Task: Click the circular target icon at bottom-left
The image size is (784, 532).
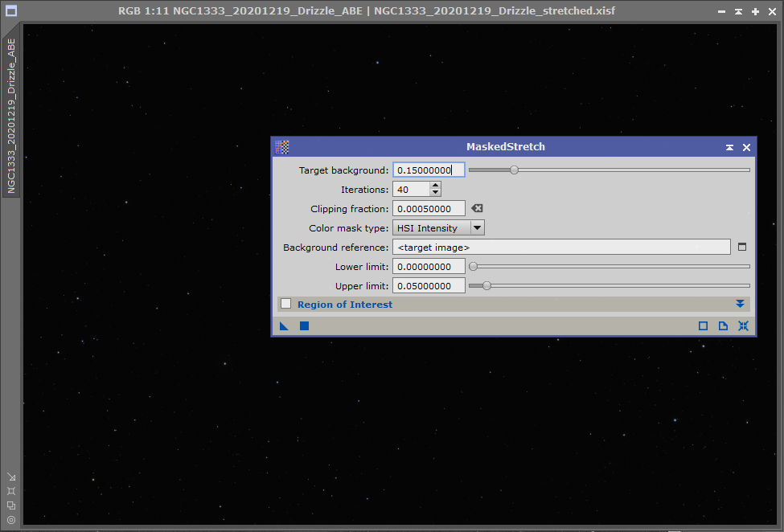Action: tap(11, 520)
